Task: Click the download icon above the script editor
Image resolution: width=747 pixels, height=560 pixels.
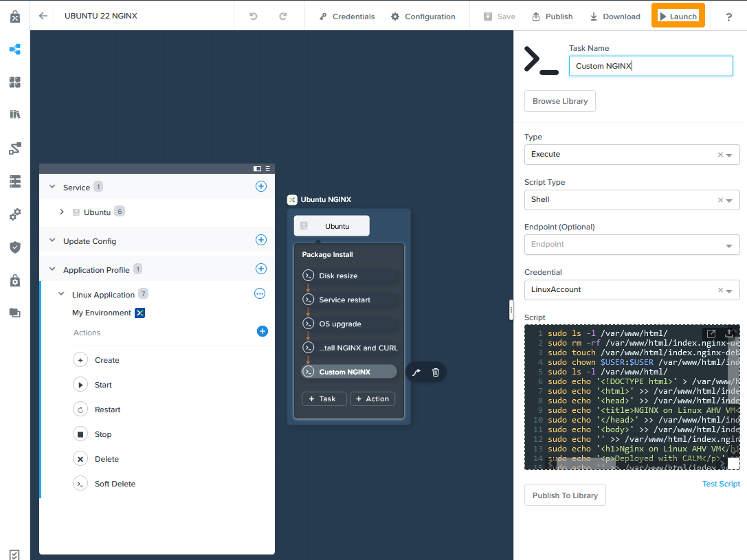Action: [x=728, y=333]
